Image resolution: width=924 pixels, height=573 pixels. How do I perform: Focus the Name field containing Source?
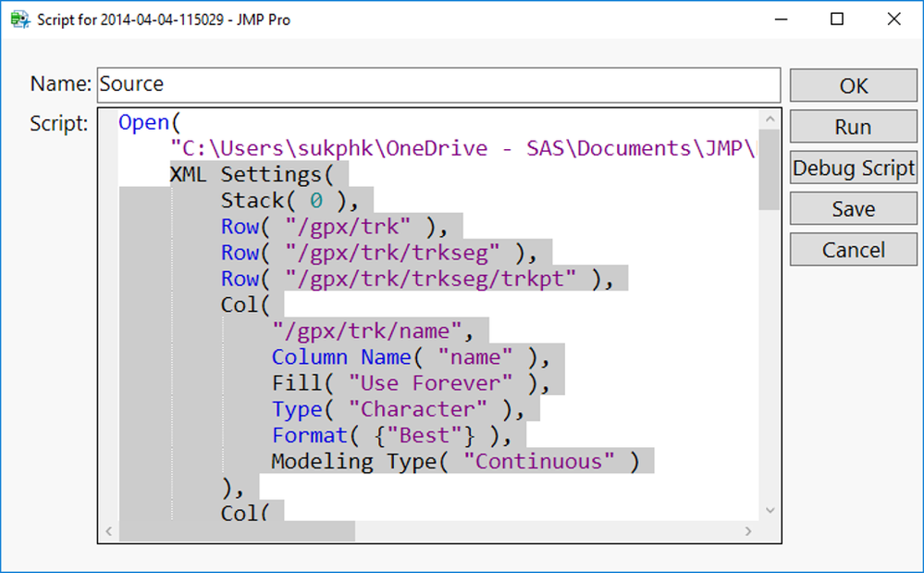point(439,85)
